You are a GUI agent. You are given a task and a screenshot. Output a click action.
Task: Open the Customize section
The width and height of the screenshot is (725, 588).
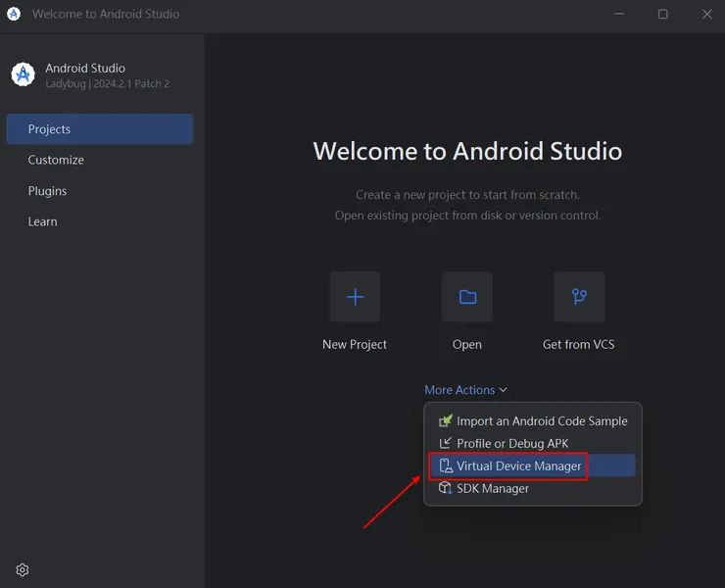coord(56,160)
